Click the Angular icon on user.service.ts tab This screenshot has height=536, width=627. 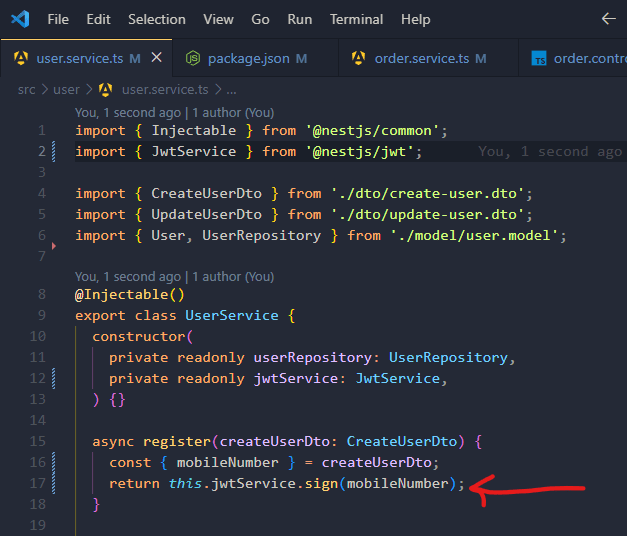click(x=21, y=58)
